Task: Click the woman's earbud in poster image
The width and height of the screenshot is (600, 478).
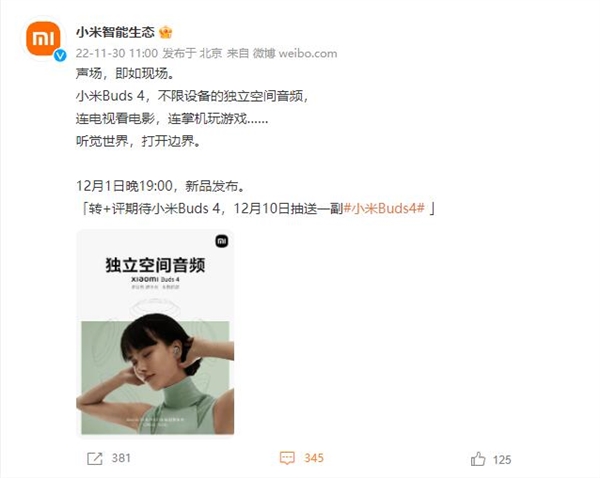Action: click(178, 350)
